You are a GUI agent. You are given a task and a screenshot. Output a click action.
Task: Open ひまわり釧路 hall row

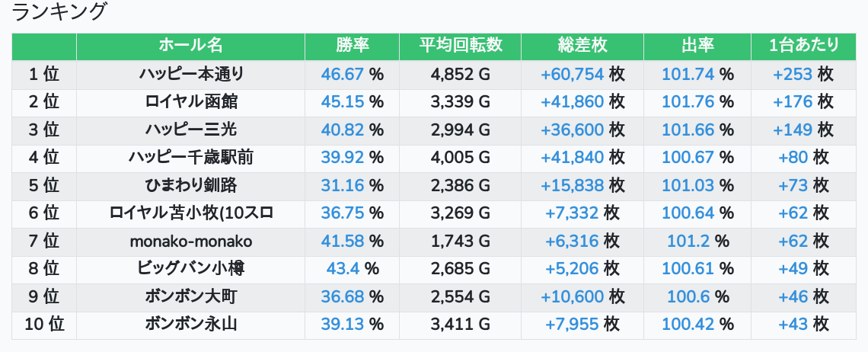(191, 185)
